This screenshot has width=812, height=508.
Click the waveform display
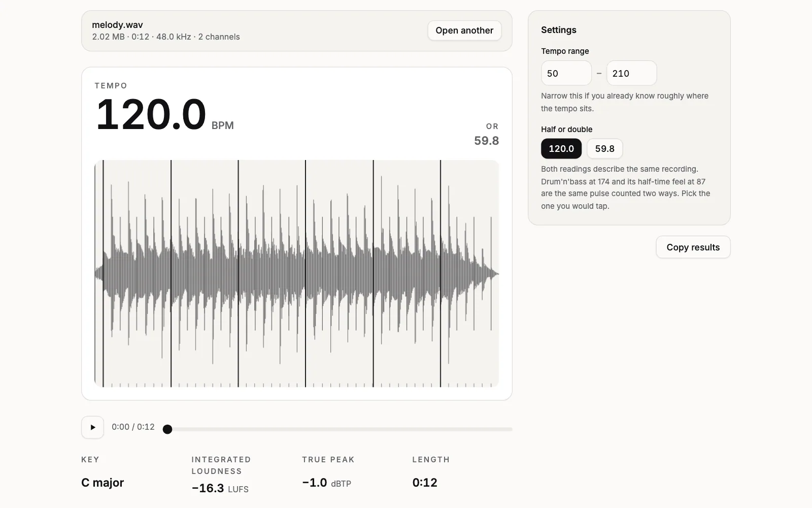tap(297, 274)
